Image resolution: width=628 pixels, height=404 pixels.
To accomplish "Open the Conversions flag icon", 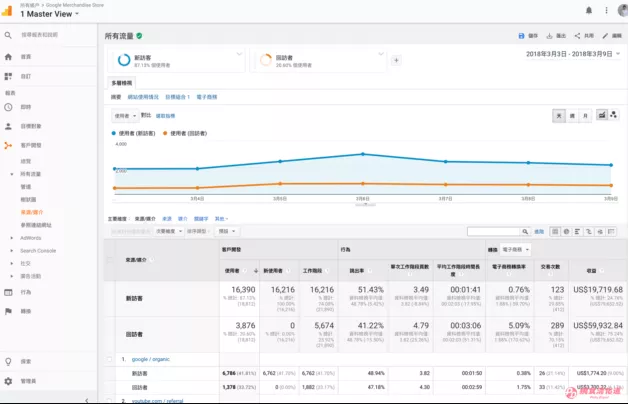I will 8,311.
